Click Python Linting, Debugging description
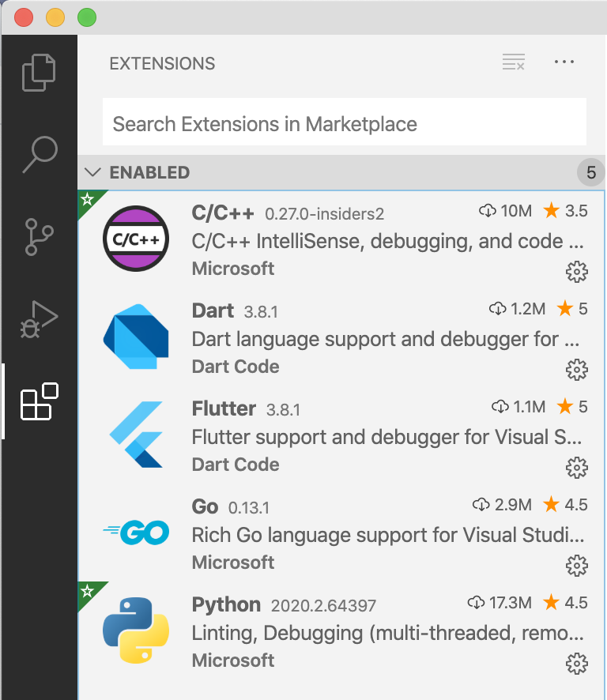This screenshot has width=607, height=700. 388,633
